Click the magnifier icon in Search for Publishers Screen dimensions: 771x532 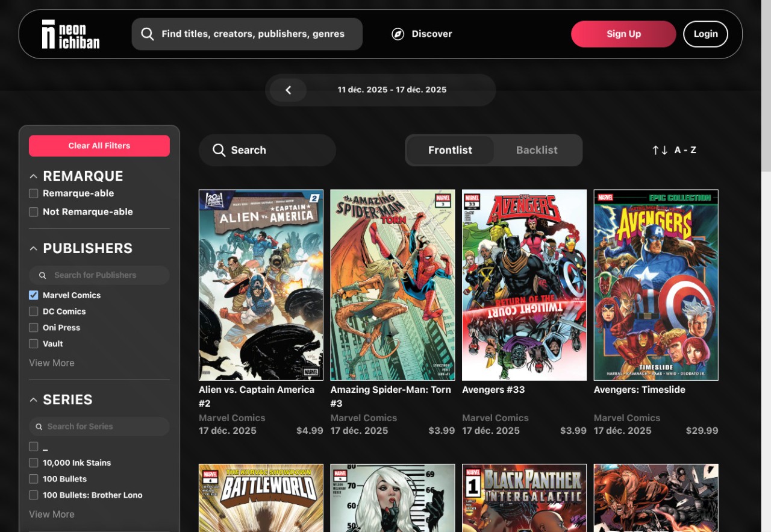[43, 275]
